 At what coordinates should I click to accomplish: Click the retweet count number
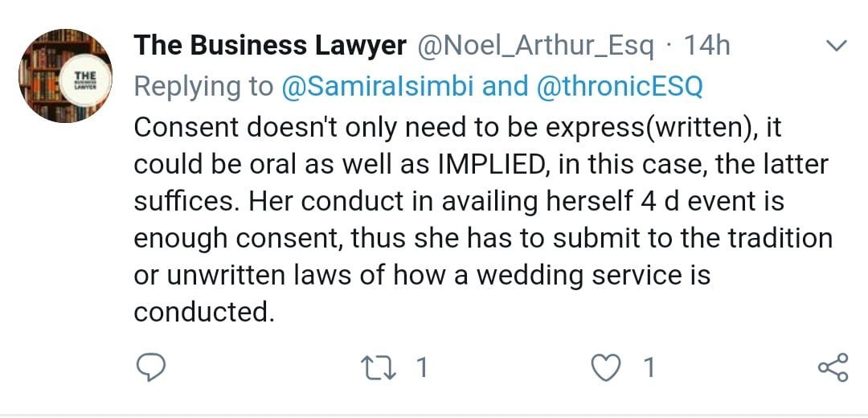[422, 367]
